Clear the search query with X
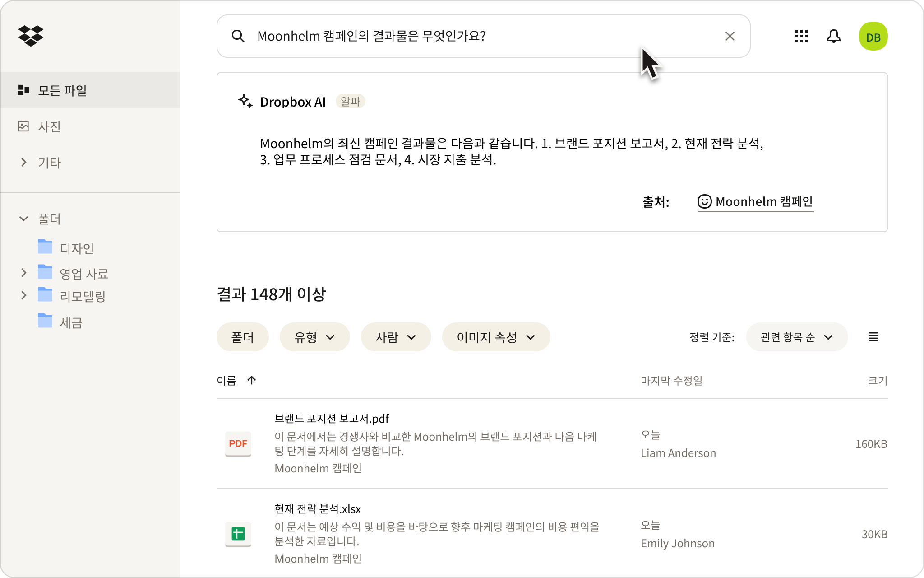Viewport: 924px width, 578px height. click(730, 36)
